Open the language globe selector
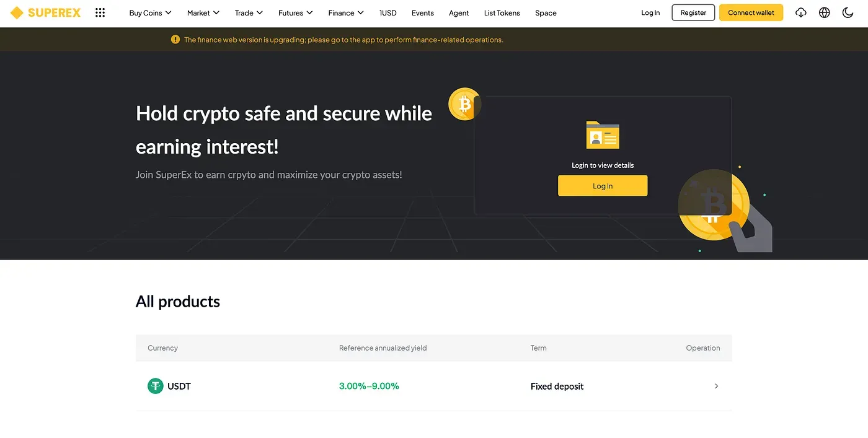Screen dimensions: 868x438 click(824, 12)
